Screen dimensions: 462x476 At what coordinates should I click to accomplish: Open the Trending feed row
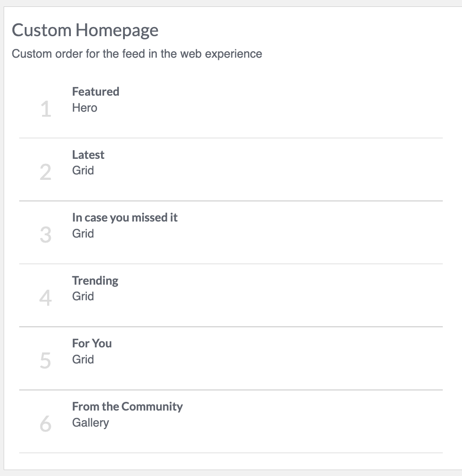(x=231, y=295)
